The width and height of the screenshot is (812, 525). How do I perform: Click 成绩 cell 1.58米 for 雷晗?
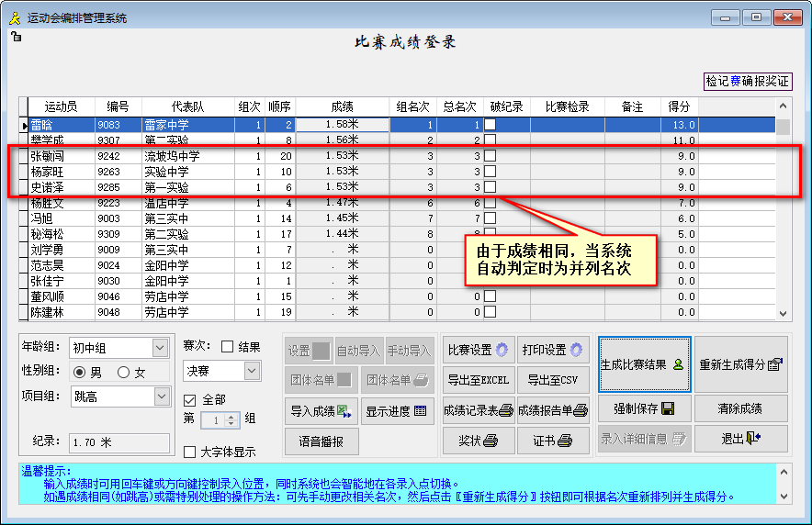(343, 125)
